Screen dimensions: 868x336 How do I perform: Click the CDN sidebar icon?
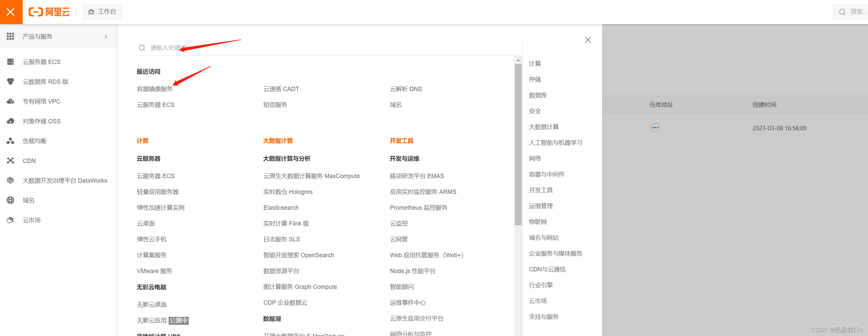pyautogui.click(x=11, y=161)
